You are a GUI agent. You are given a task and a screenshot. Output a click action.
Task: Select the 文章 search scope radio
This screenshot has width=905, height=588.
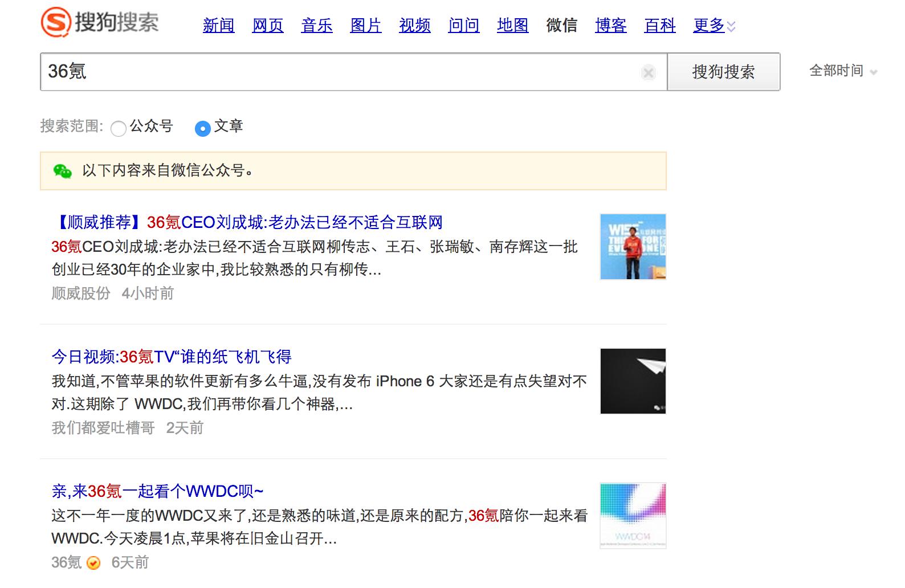(x=202, y=129)
